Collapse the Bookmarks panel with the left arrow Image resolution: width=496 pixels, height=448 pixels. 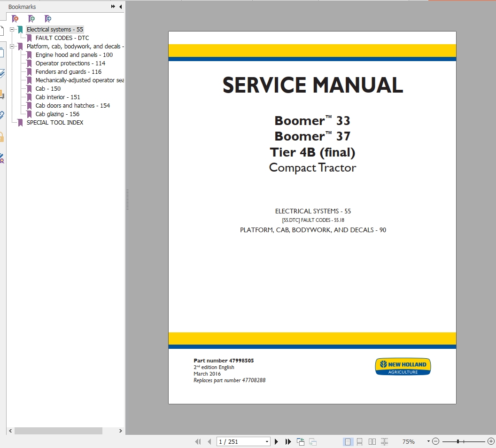point(121,6)
